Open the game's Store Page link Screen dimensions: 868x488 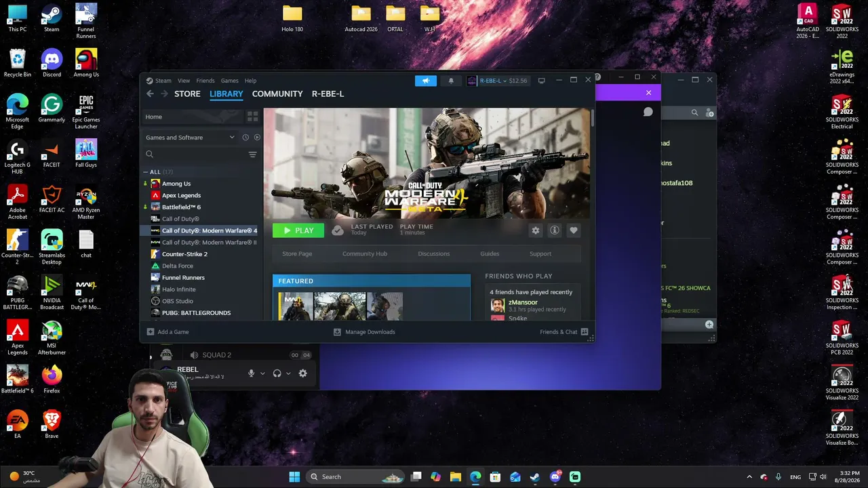297,253
